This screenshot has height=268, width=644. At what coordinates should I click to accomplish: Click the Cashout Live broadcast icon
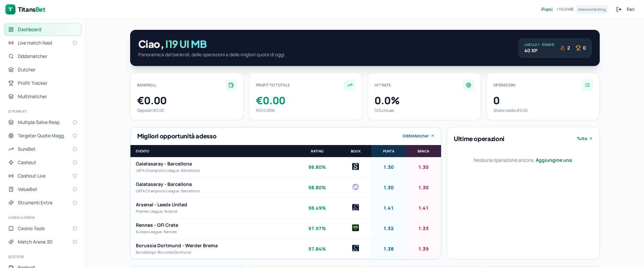pyautogui.click(x=11, y=176)
